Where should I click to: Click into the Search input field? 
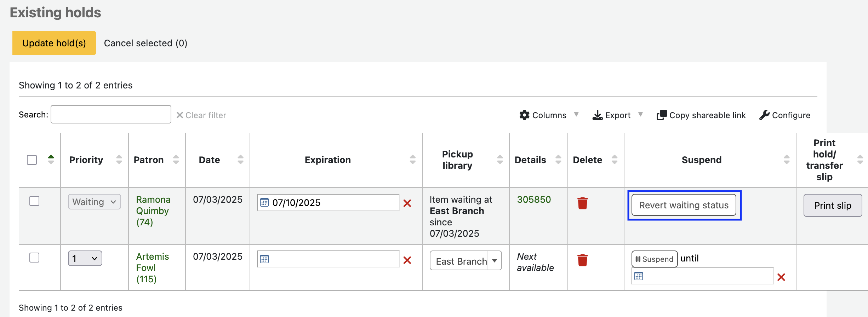point(111,114)
